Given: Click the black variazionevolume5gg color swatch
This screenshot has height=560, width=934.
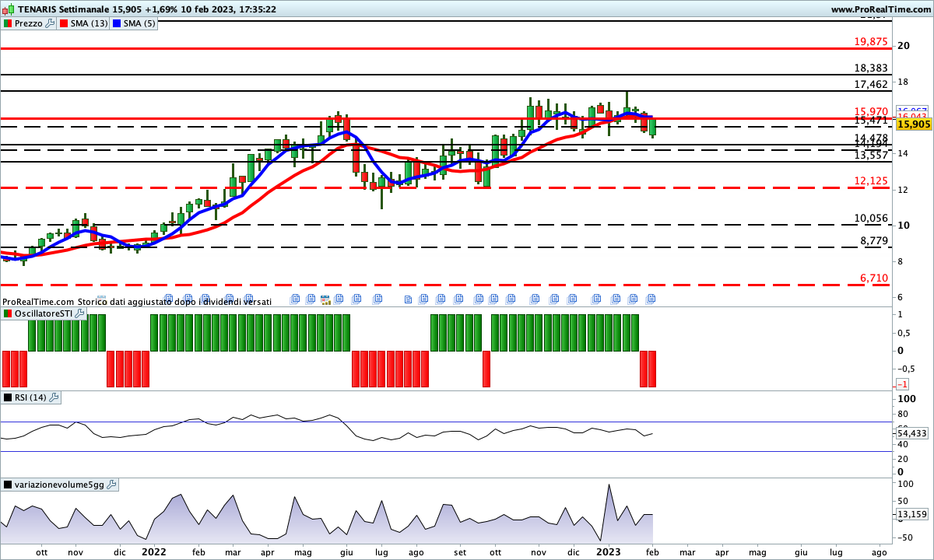Looking at the screenshot, I should click(x=7, y=485).
